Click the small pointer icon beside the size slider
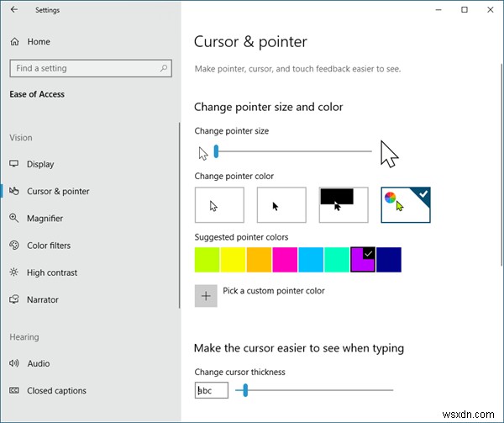The width and height of the screenshot is (504, 423). pyautogui.click(x=203, y=153)
